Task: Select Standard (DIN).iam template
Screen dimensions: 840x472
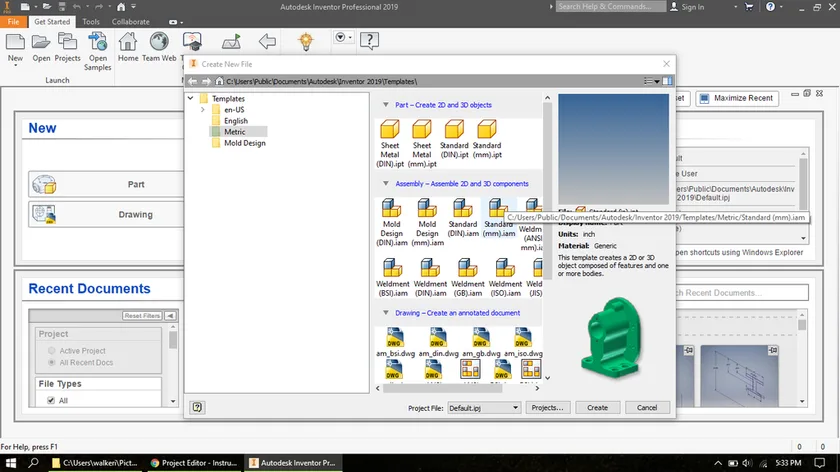Action: pos(462,218)
